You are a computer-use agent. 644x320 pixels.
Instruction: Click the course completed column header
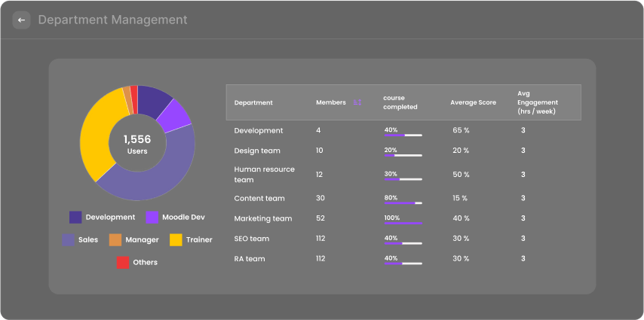pos(400,102)
